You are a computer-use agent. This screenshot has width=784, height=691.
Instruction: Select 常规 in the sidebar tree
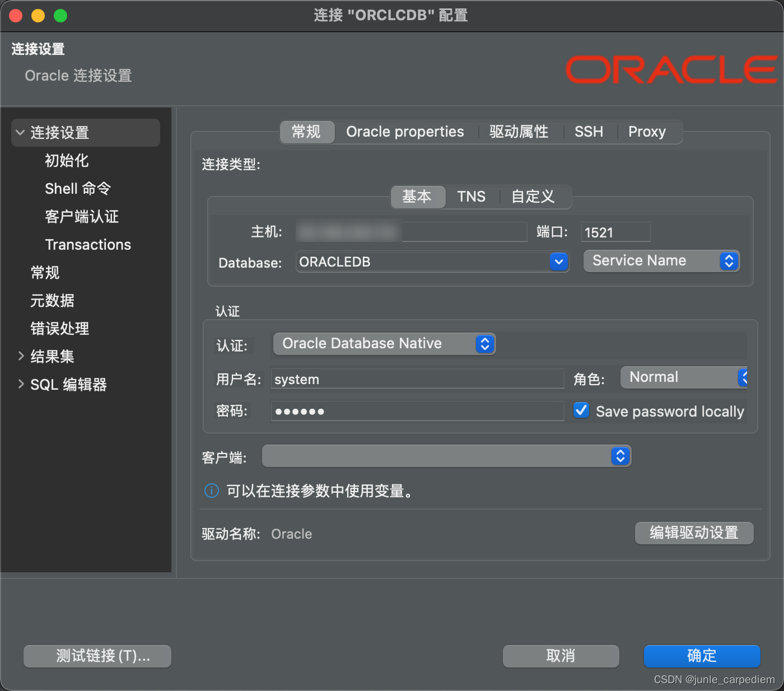pyautogui.click(x=45, y=273)
